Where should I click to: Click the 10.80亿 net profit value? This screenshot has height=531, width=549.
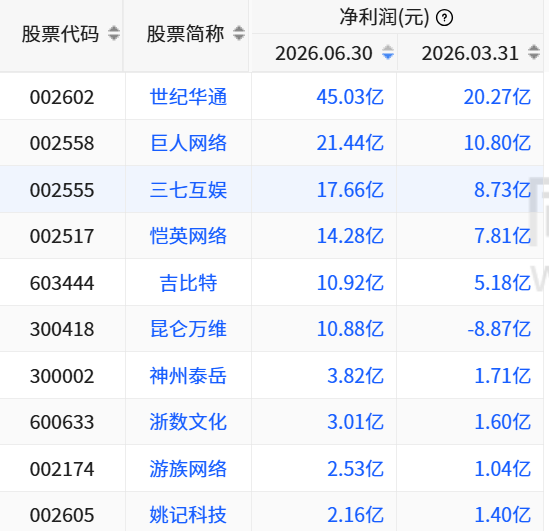point(497,143)
